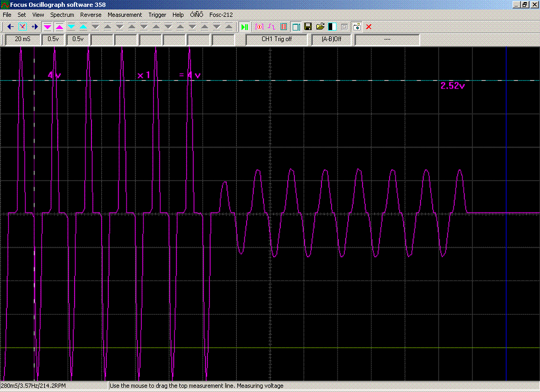Click the gray nested-squares window icon

344,26
